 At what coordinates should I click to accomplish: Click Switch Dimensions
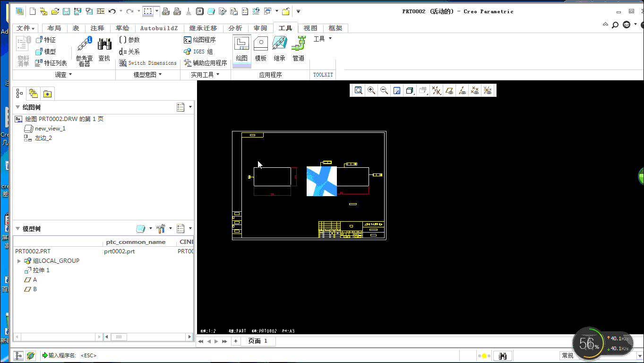[x=148, y=63]
